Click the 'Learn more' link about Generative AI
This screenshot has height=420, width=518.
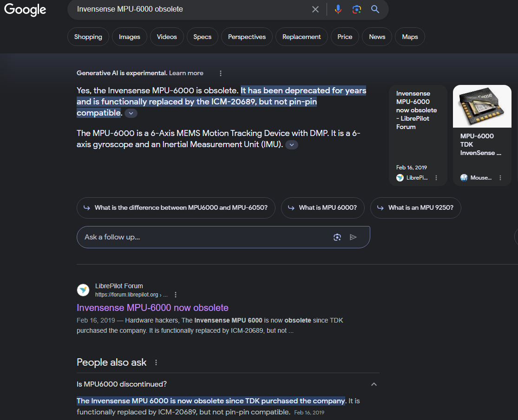(186, 73)
